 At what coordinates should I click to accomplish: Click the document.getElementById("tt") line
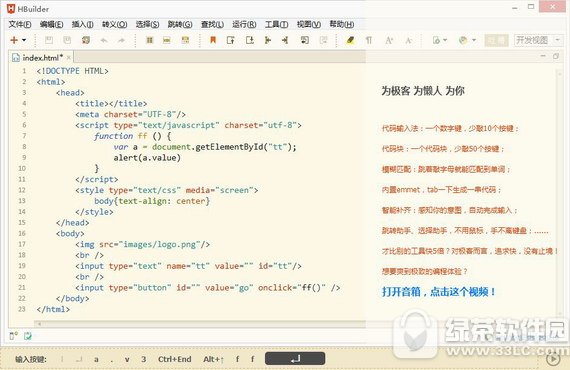[x=205, y=147]
